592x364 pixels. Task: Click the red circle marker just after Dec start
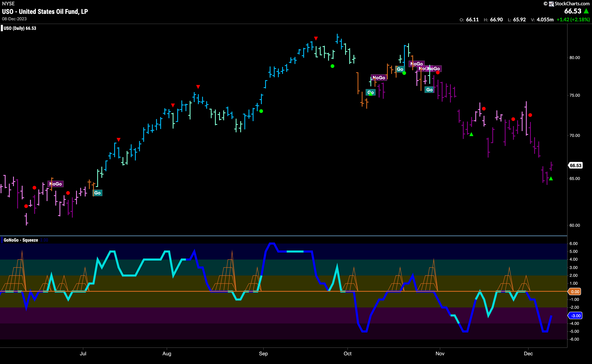pos(530,115)
